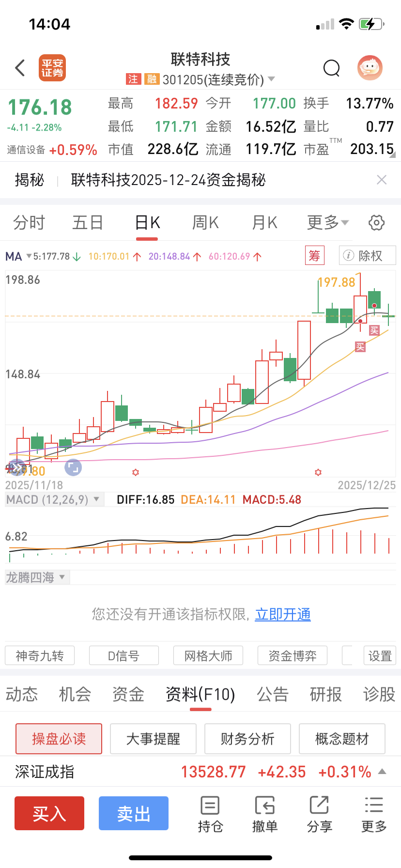The height and width of the screenshot is (868, 401).
Task: Open the AI assistant avatar icon
Action: (370, 68)
